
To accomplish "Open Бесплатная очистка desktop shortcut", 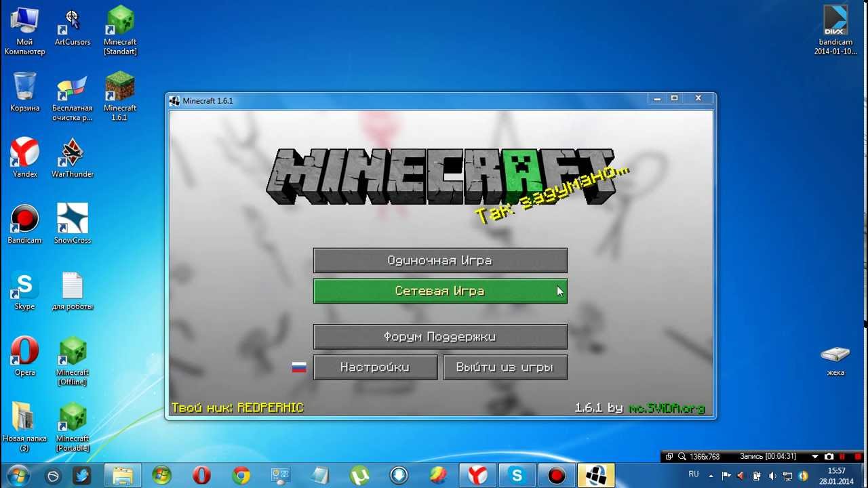I will [x=73, y=98].
